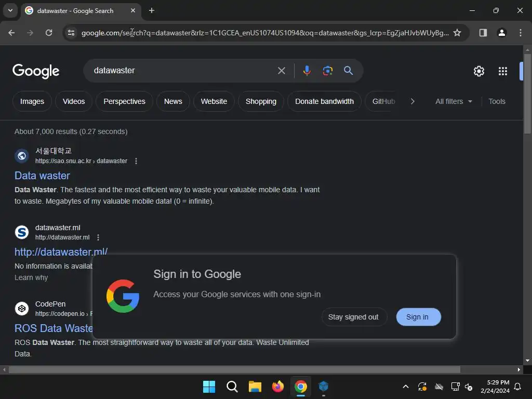Open Windows taskbar search

pyautogui.click(x=232, y=387)
